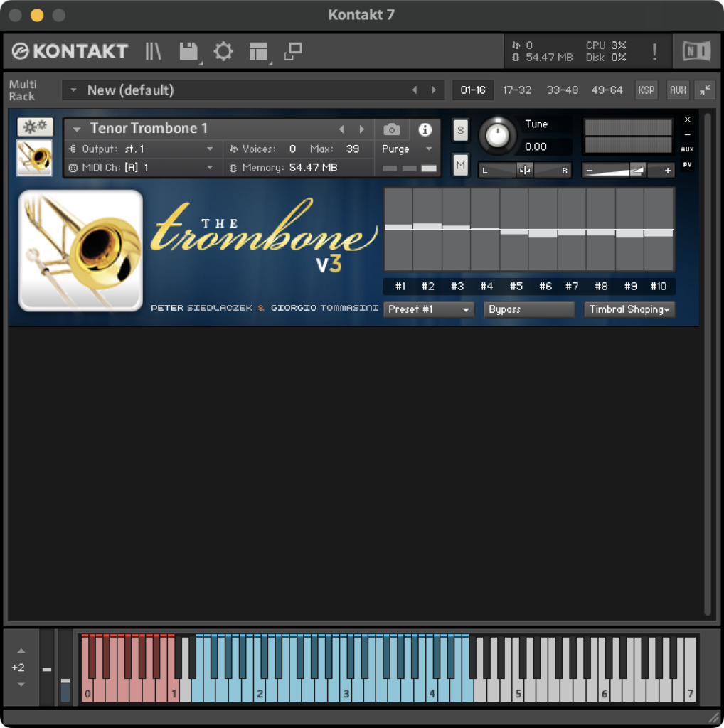This screenshot has width=724, height=728.
Task: Select the 33-48 rack page
Action: [x=562, y=90]
